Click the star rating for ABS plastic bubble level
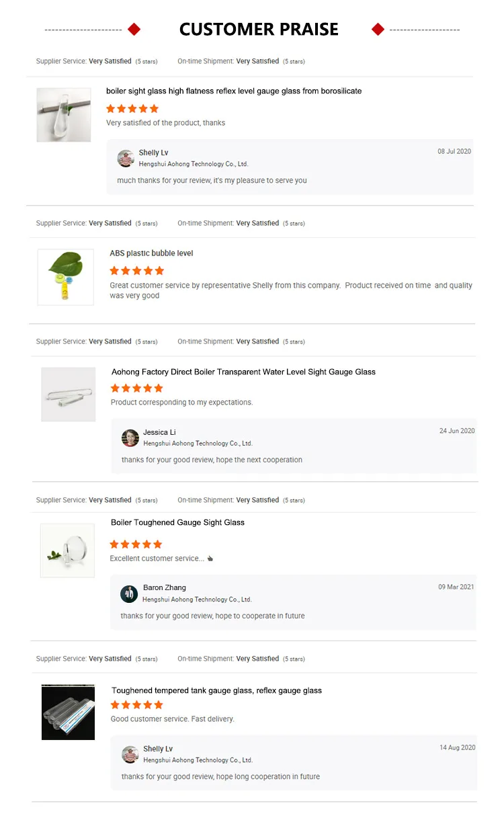The image size is (504, 824). 136,271
